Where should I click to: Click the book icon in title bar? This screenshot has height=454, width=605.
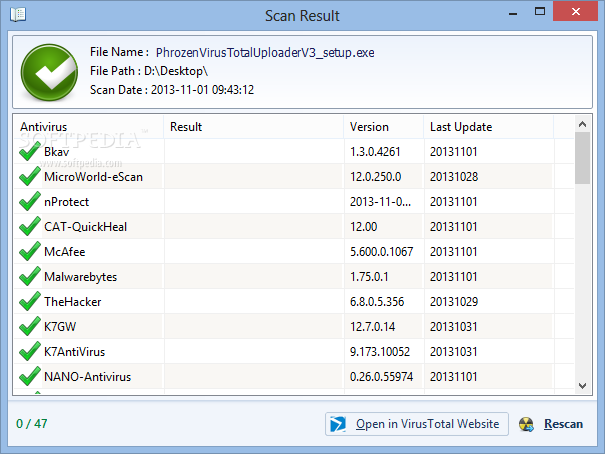pos(18,15)
